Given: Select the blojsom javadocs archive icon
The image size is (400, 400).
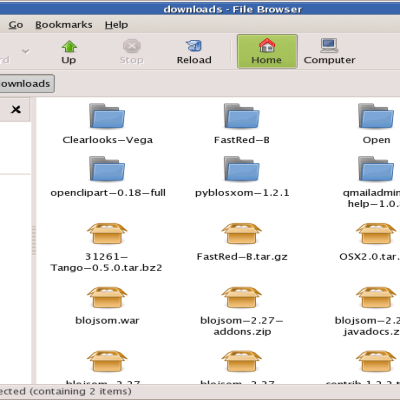Looking at the screenshot, I should (376, 297).
